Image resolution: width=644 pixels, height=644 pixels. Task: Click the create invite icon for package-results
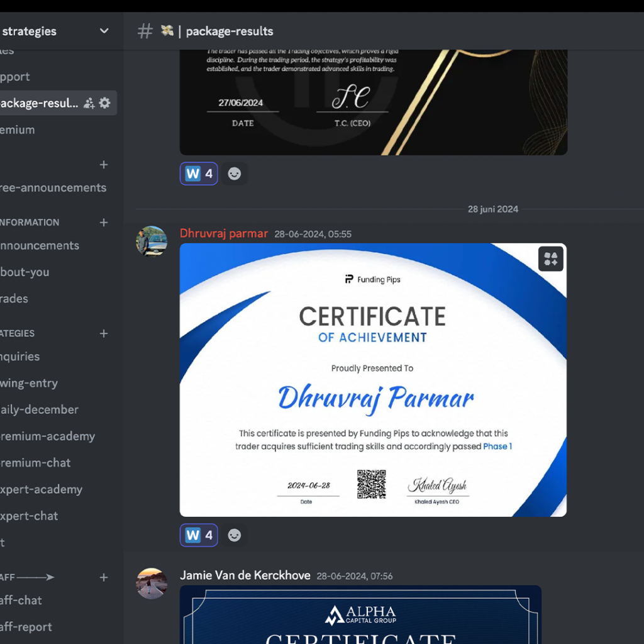[89, 103]
